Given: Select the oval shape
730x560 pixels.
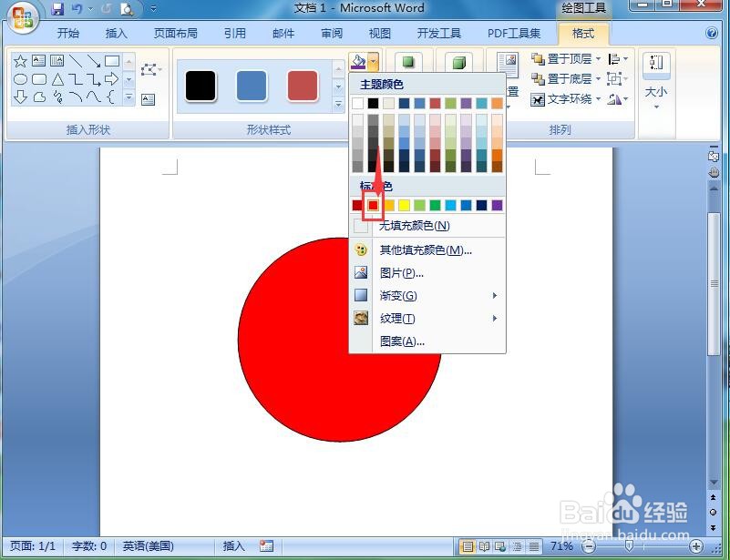Looking at the screenshot, I should click(20, 79).
